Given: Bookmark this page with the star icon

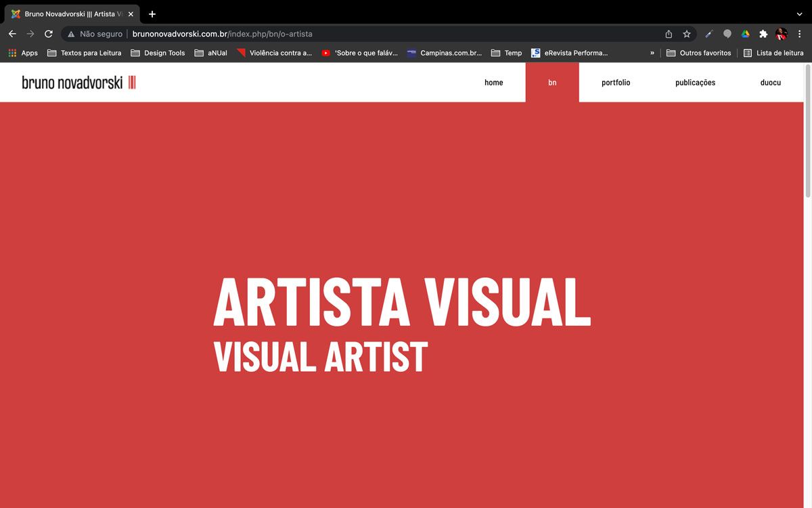Looking at the screenshot, I should [687, 34].
